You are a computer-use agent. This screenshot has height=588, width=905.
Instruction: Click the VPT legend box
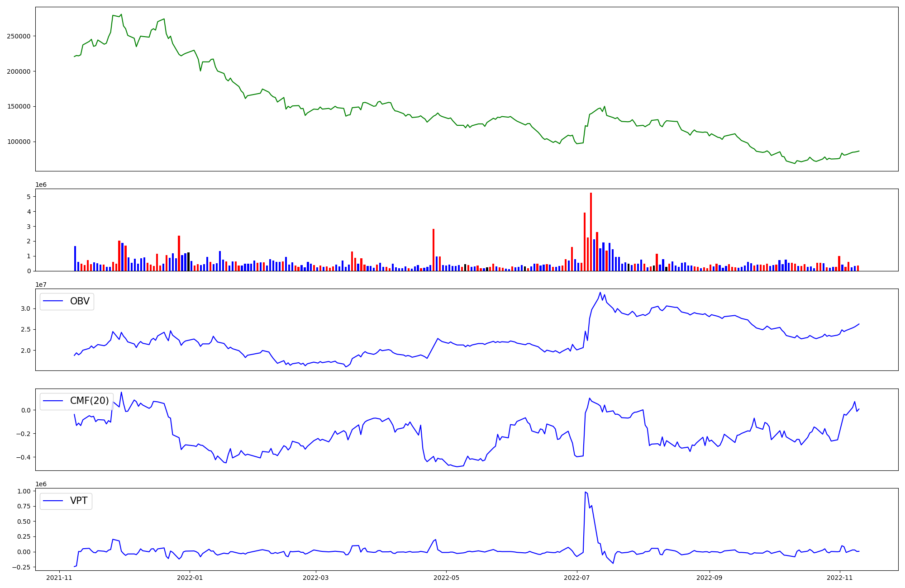coord(66,501)
